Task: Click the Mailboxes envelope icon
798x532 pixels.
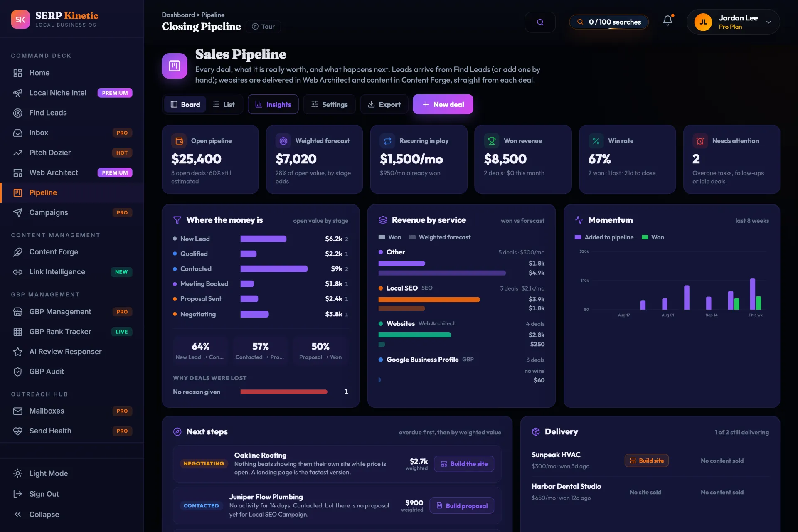Action: point(17,411)
